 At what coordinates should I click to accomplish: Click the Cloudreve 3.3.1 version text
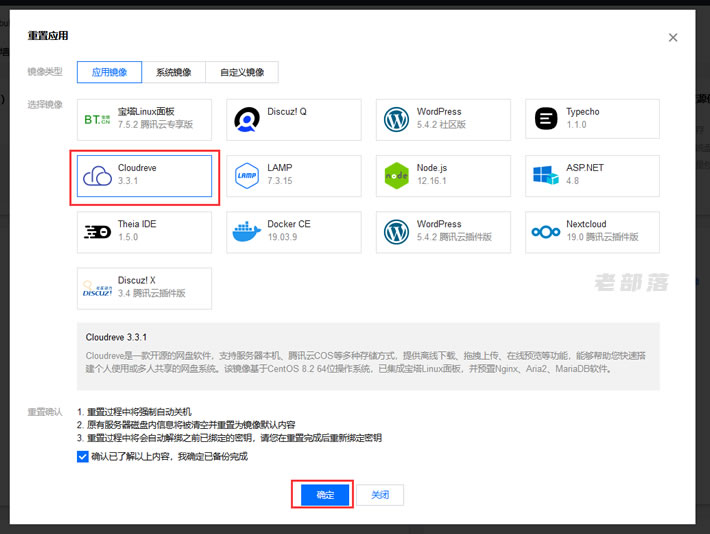(x=128, y=181)
